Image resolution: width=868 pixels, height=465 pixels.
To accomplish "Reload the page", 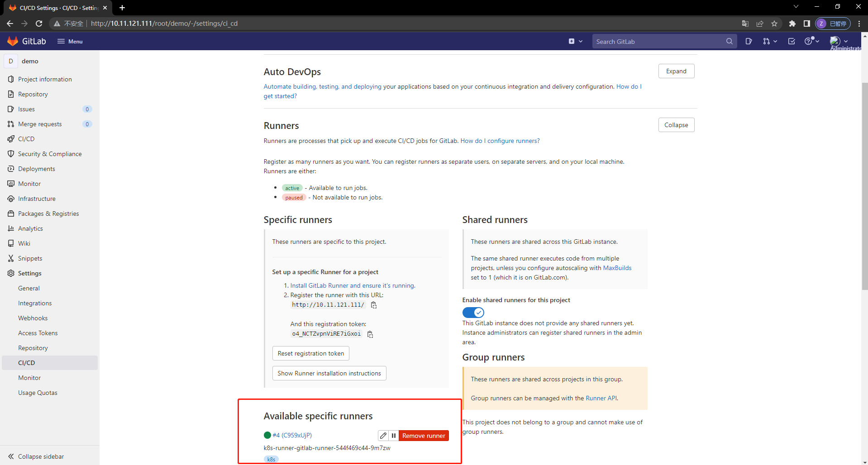I will (39, 24).
